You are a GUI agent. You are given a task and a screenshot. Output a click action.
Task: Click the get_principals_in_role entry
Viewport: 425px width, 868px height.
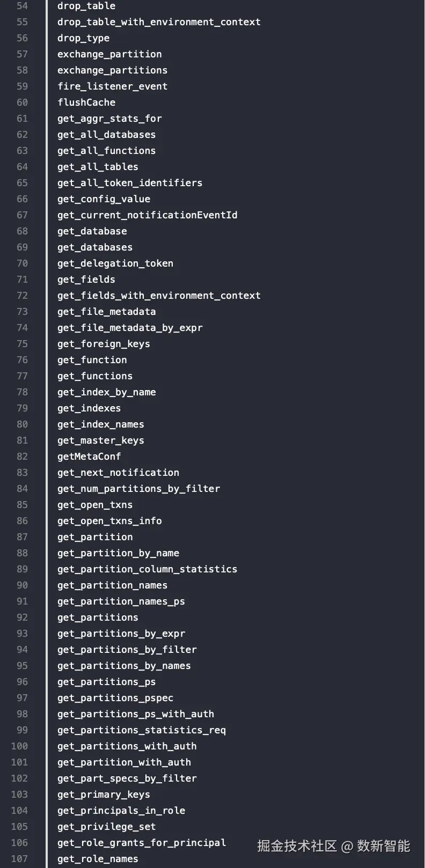tap(121, 811)
